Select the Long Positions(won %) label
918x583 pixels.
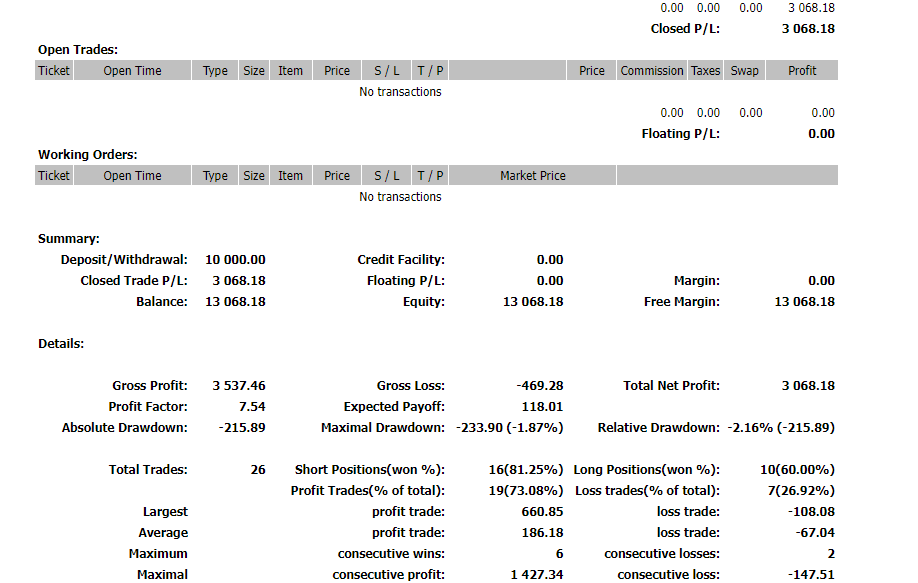pyautogui.click(x=647, y=470)
